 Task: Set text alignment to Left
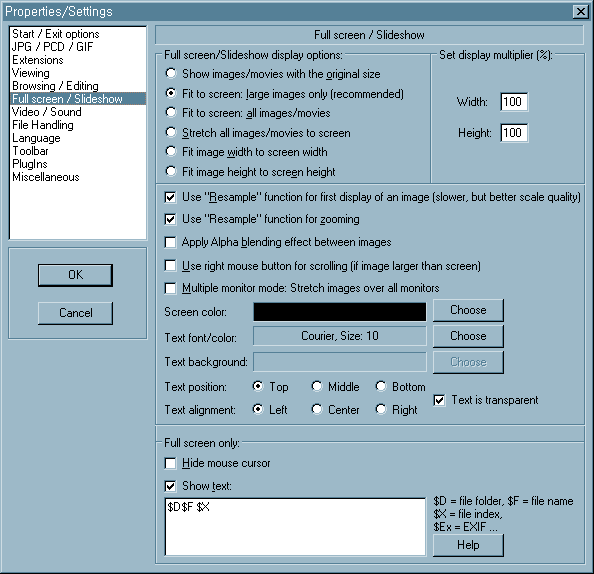258,409
